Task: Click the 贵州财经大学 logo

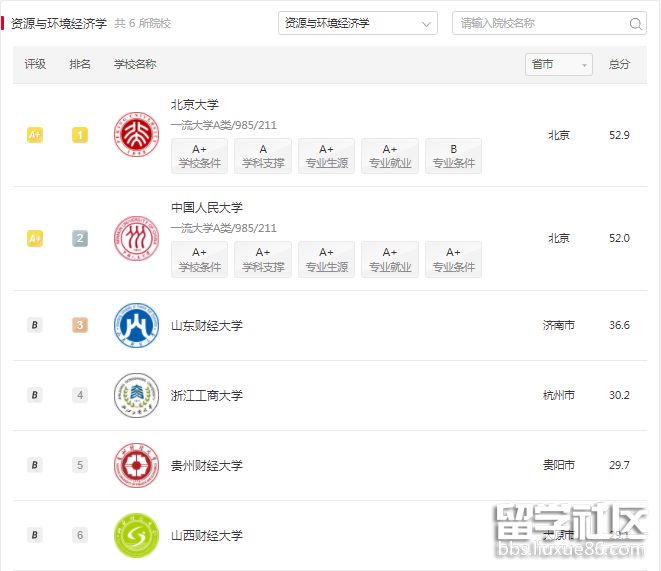Action: pyautogui.click(x=137, y=465)
